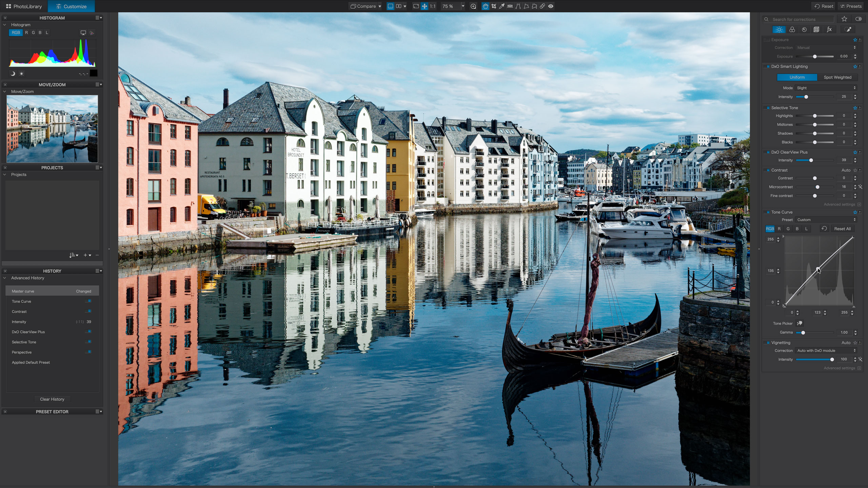Click the Gamma slider handle
Image resolution: width=868 pixels, height=488 pixels.
tap(803, 332)
